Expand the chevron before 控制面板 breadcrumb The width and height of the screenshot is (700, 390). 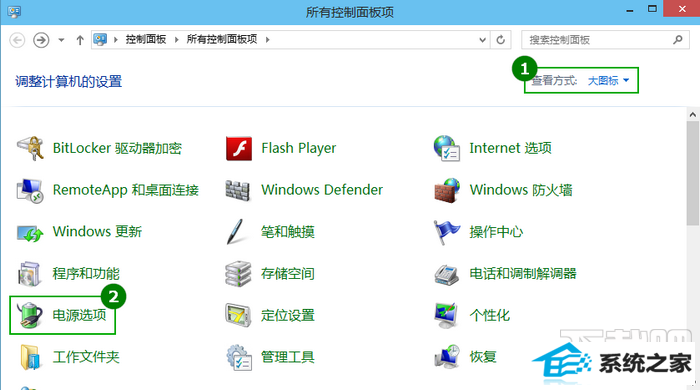[116, 40]
